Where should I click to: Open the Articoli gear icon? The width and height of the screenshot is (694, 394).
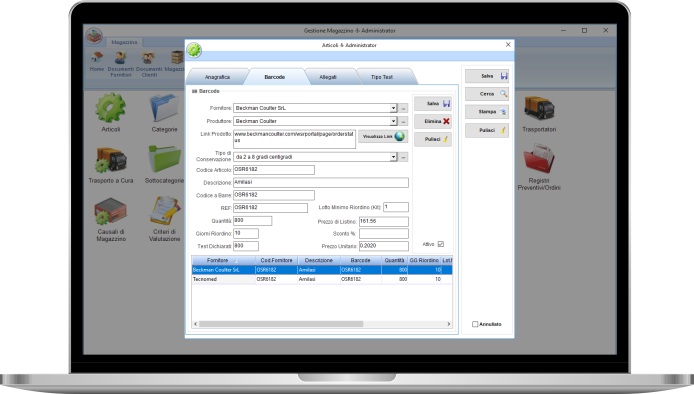point(111,108)
